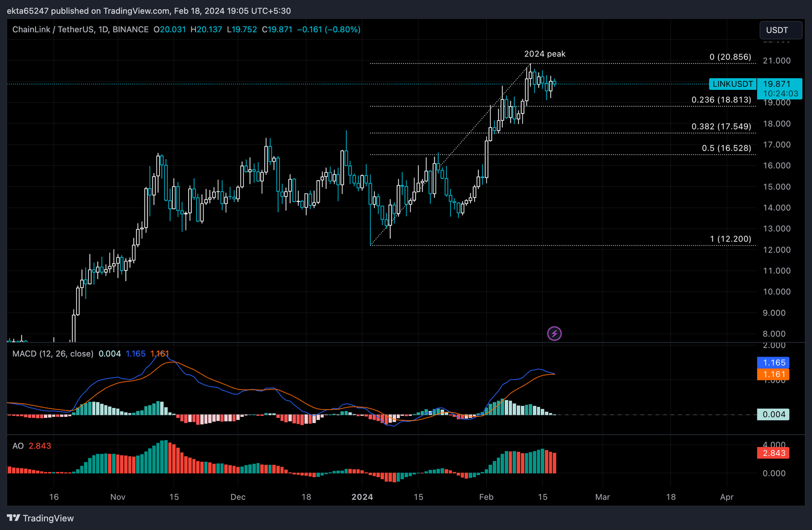Click the Feb label on time axis

(486, 497)
